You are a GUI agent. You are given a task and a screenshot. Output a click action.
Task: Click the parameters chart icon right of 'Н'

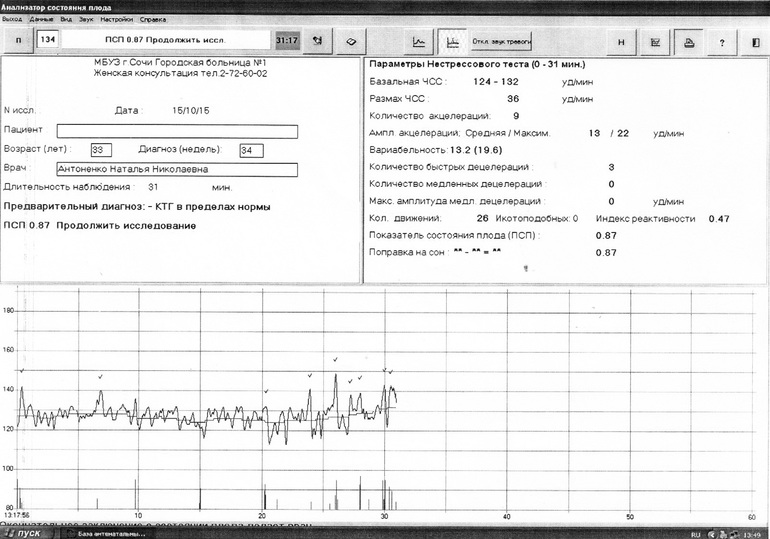(x=655, y=41)
